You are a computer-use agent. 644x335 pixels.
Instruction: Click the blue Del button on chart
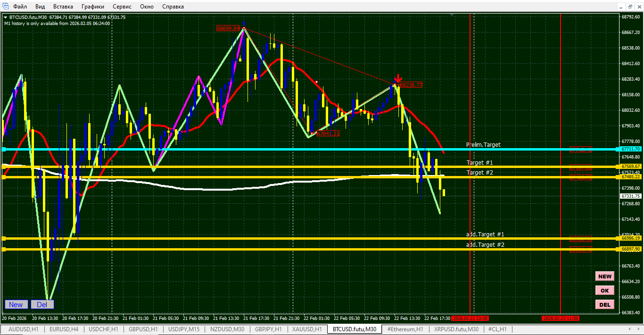pyautogui.click(x=42, y=305)
